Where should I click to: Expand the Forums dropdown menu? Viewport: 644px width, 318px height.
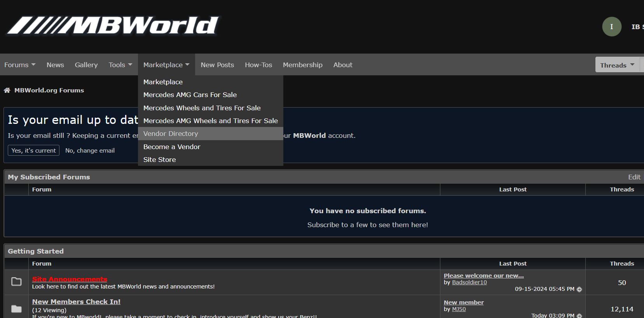(x=20, y=65)
